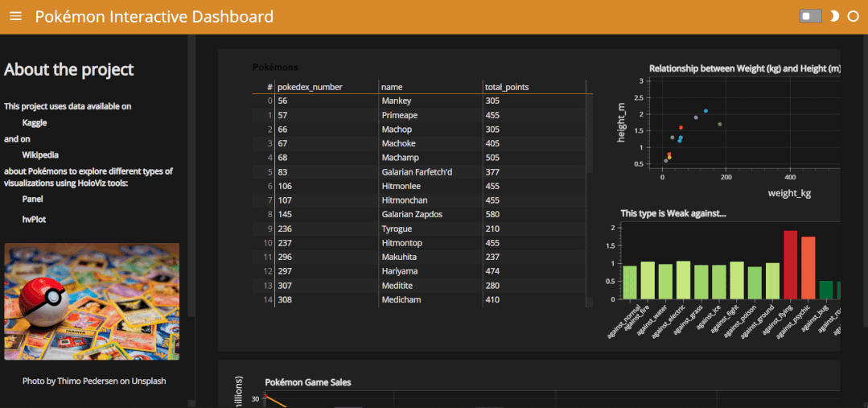This screenshot has height=408, width=868.
Task: Click the tall red against_flying bar
Action: [790, 265]
